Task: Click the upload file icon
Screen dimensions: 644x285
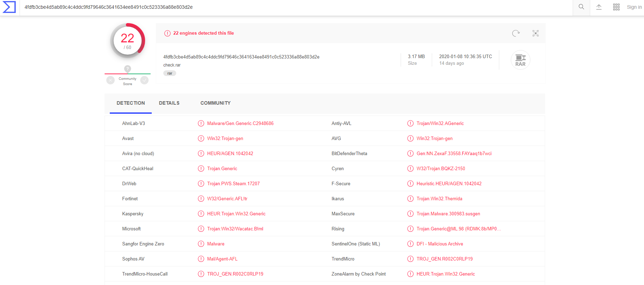Action: (599, 7)
